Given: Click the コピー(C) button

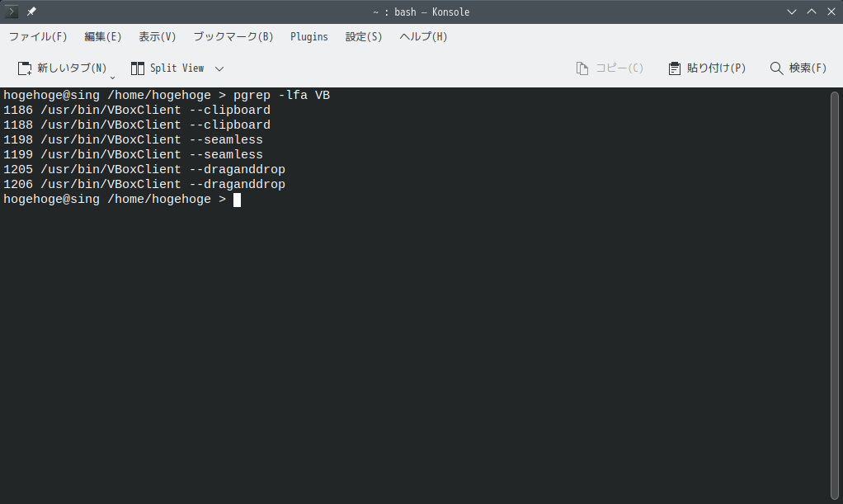Looking at the screenshot, I should (x=610, y=68).
